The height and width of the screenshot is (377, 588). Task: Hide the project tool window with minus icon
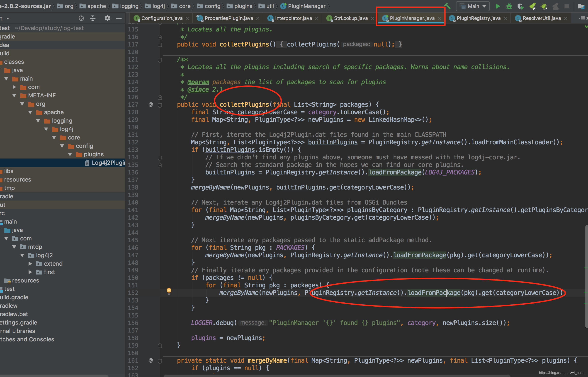(x=119, y=18)
